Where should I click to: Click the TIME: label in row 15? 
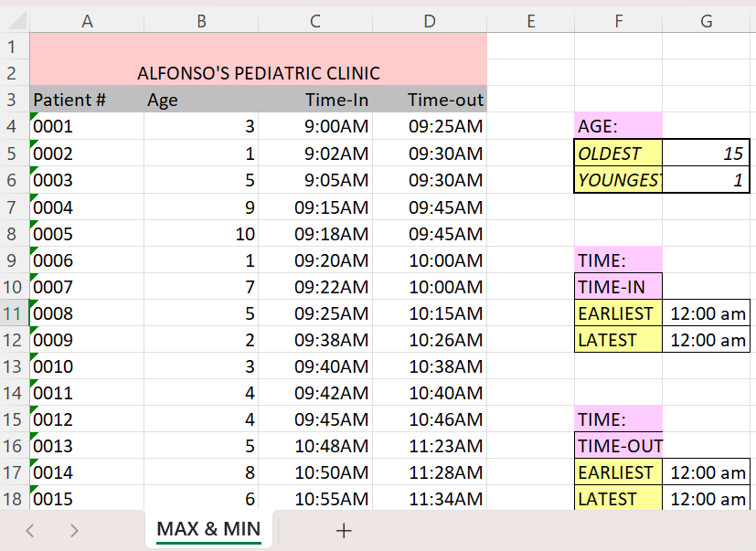[619, 419]
